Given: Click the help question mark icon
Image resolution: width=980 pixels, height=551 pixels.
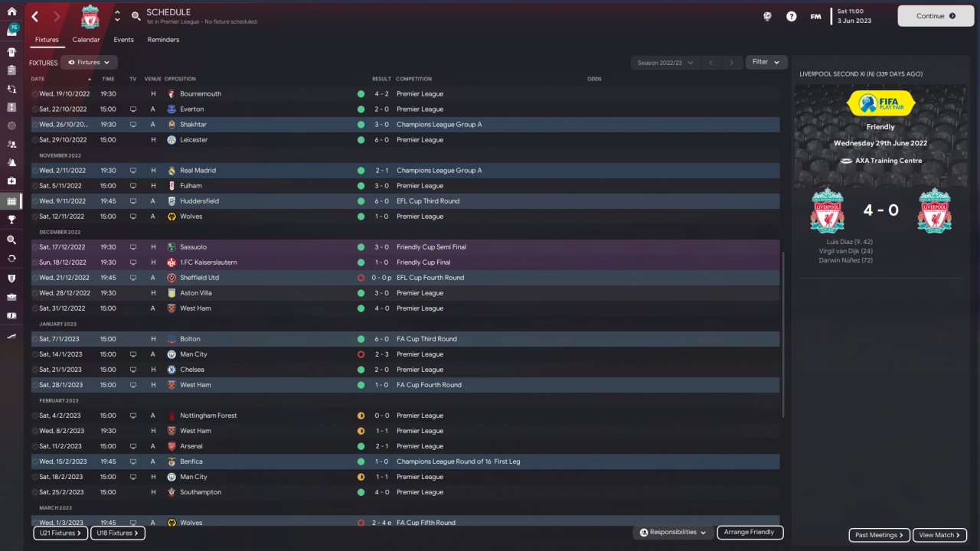Looking at the screenshot, I should tap(792, 16).
